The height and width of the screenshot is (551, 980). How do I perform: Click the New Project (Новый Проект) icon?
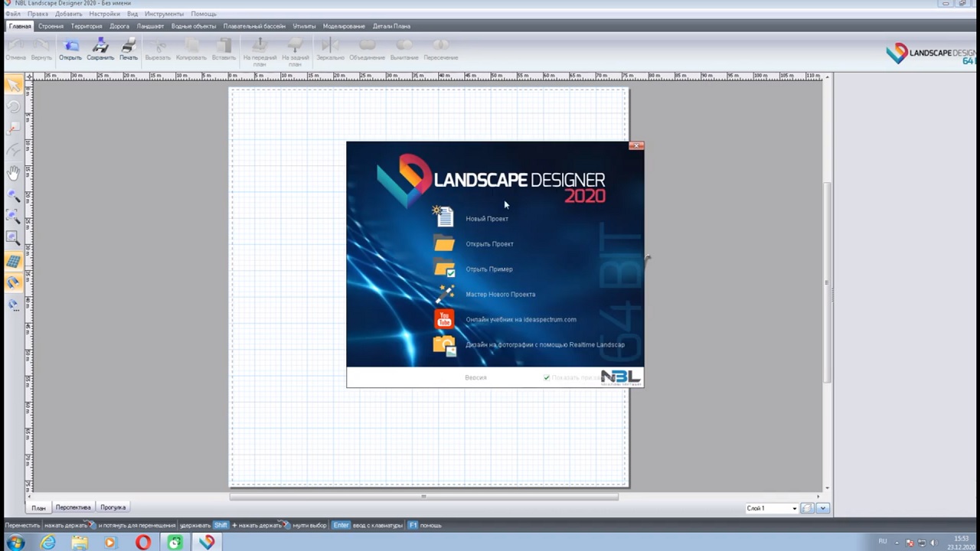point(443,217)
